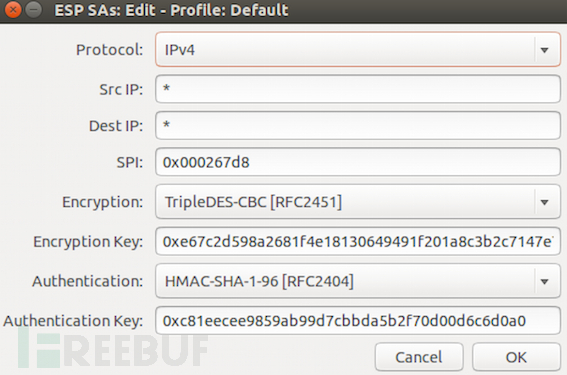The height and width of the screenshot is (375, 567).
Task: Click the Encryption row's dropdown arrow
Action: (x=545, y=202)
